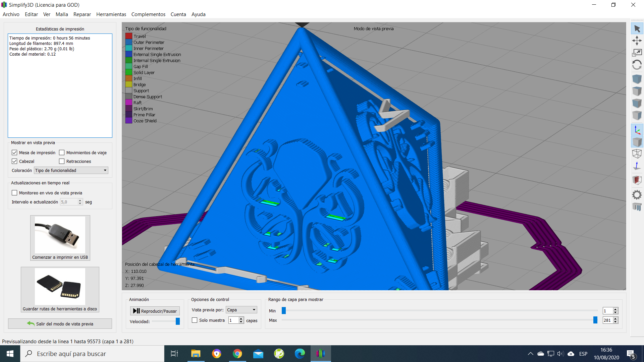The width and height of the screenshot is (644, 362).
Task: Open machine control panel gear
Action: click(x=637, y=195)
